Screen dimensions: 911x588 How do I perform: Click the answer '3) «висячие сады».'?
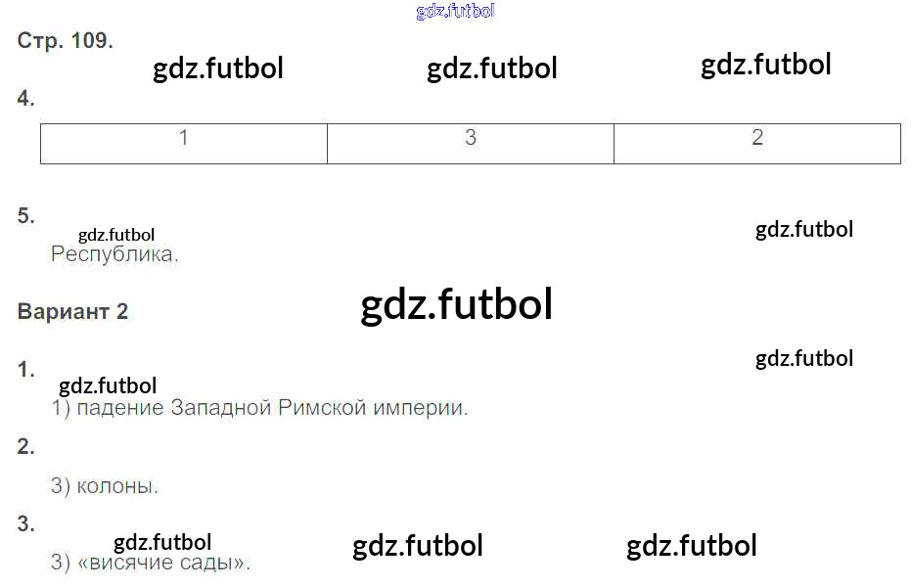click(151, 563)
